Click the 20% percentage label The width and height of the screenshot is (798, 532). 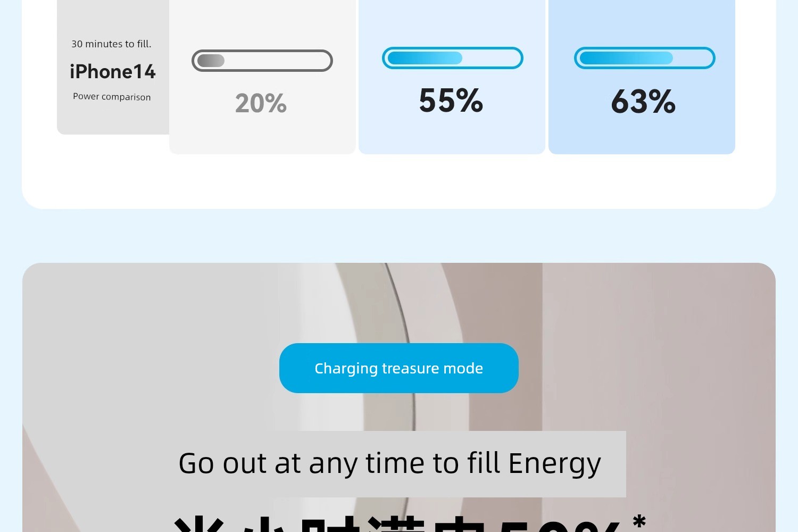pos(261,103)
